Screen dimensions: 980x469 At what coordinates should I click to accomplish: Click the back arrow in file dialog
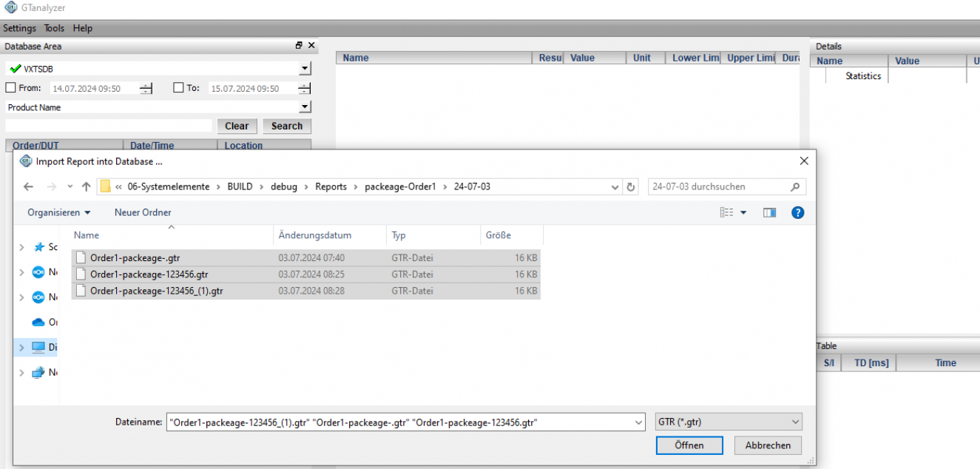[28, 186]
